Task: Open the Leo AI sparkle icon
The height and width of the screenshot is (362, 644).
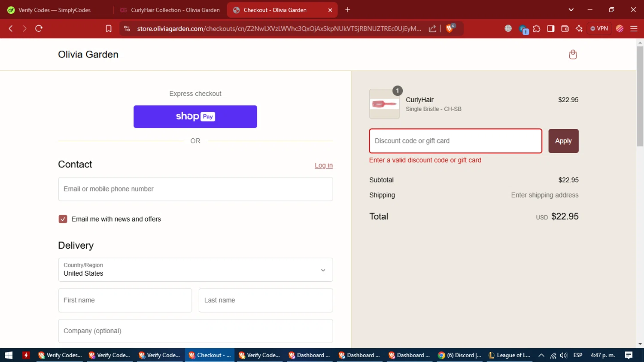Action: 579,28
